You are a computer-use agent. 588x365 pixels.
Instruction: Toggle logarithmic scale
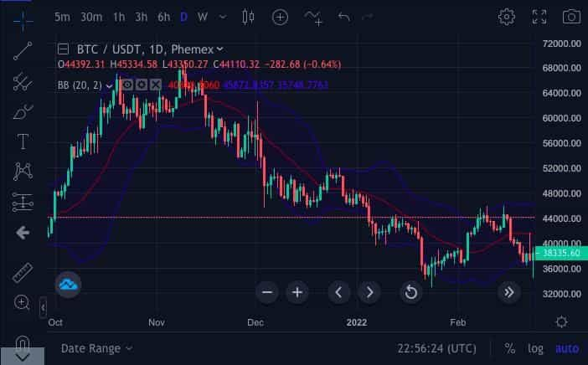(x=535, y=348)
